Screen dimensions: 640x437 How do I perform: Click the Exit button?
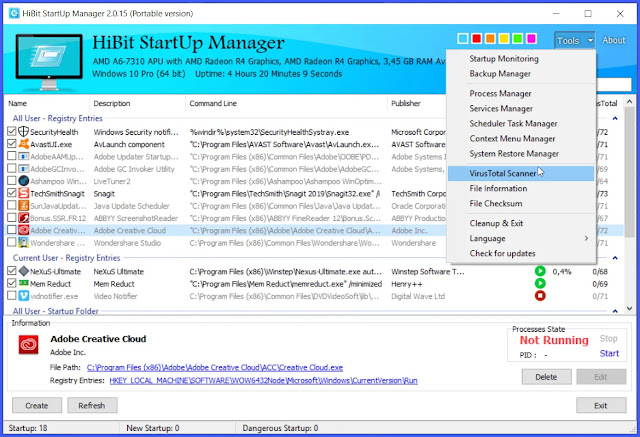601,406
